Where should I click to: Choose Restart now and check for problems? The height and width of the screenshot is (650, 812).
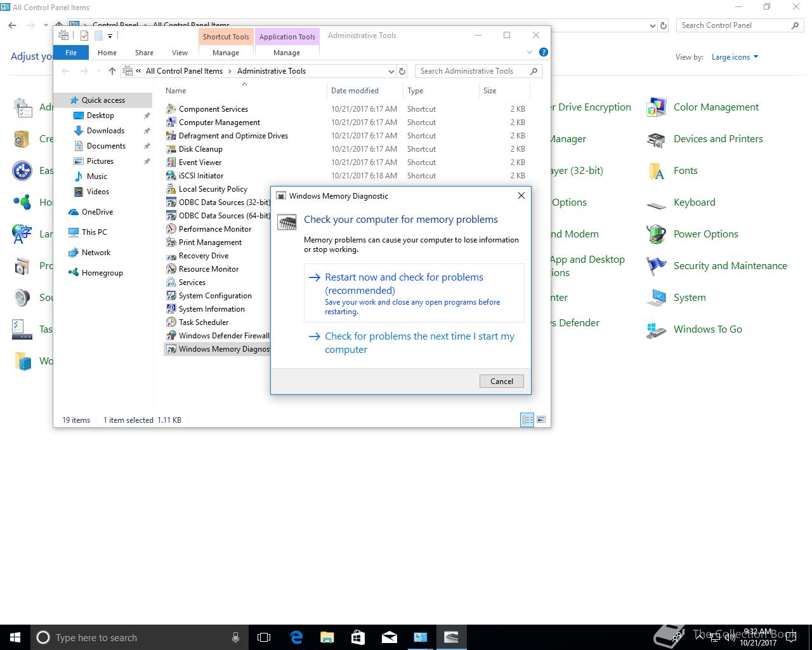(x=414, y=293)
